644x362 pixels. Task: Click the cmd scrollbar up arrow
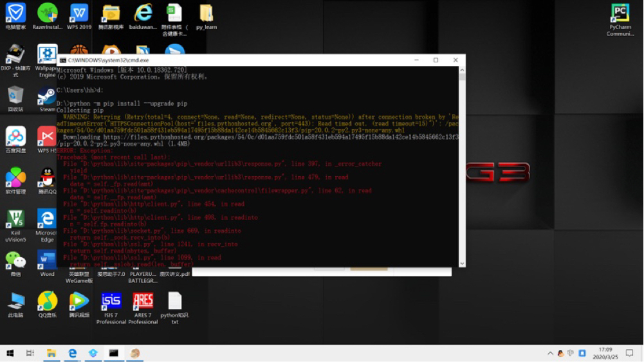point(462,70)
